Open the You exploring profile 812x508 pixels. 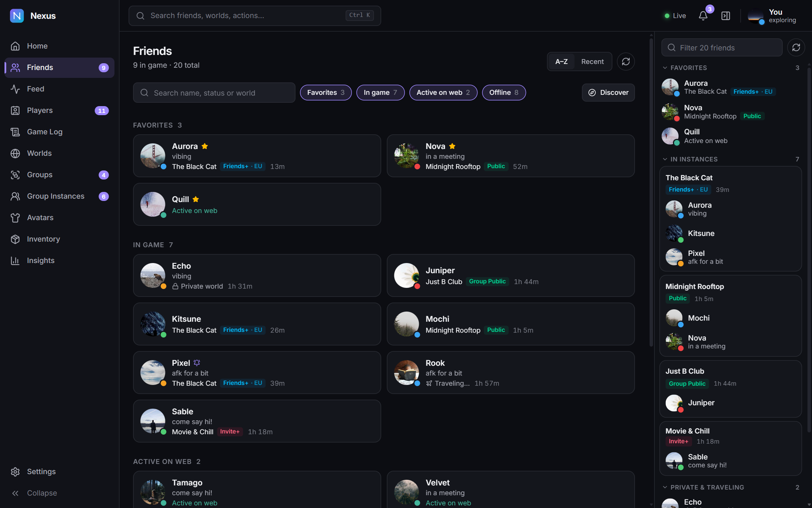click(772, 16)
